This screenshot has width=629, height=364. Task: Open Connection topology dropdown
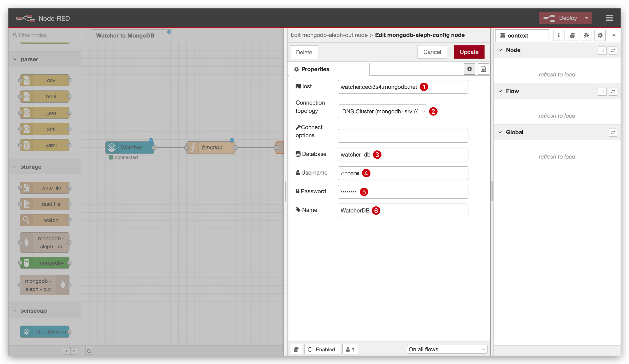382,111
